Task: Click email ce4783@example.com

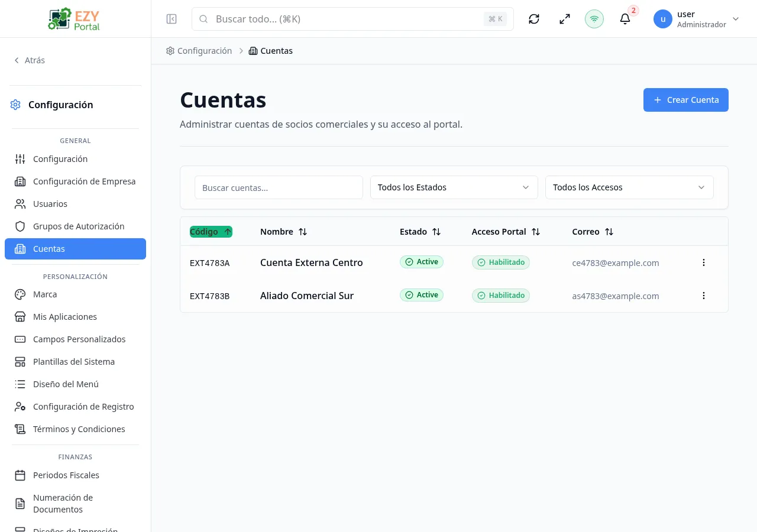Action: coord(616,263)
